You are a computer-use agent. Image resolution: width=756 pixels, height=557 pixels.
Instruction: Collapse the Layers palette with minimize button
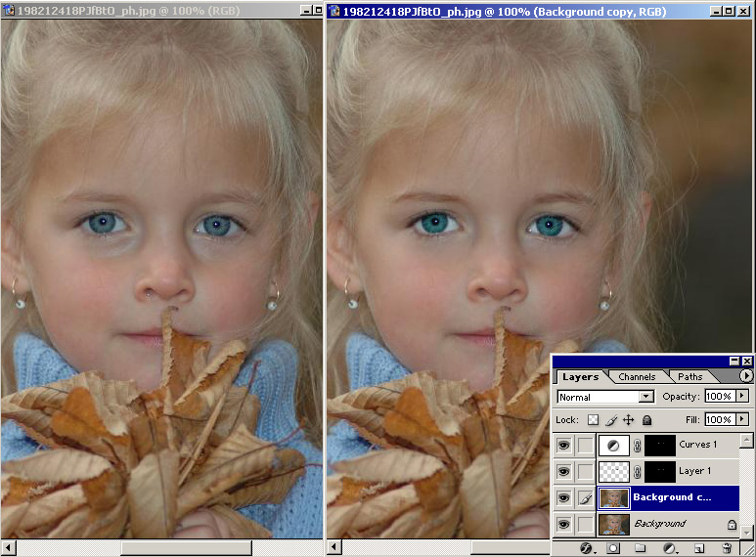point(734,362)
